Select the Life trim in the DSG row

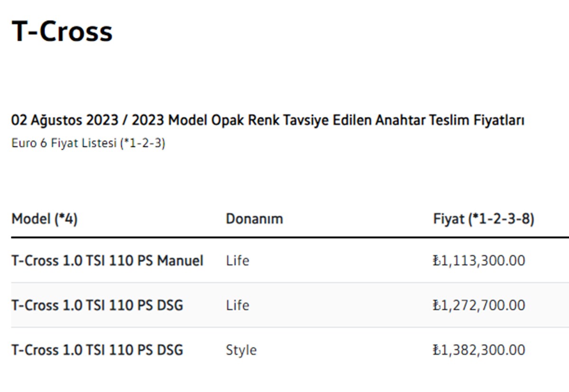[237, 305]
